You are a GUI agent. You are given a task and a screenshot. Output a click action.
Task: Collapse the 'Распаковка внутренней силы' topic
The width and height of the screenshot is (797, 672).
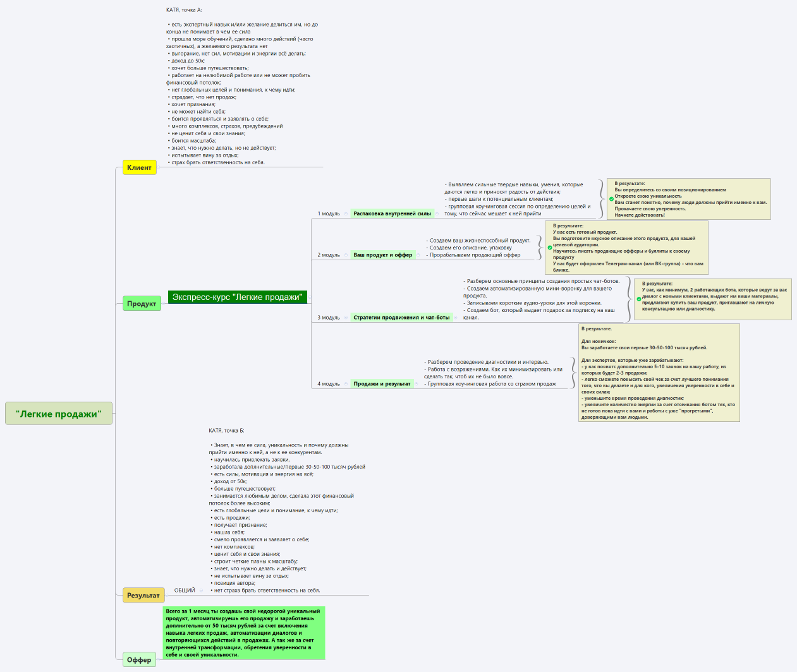coord(437,214)
